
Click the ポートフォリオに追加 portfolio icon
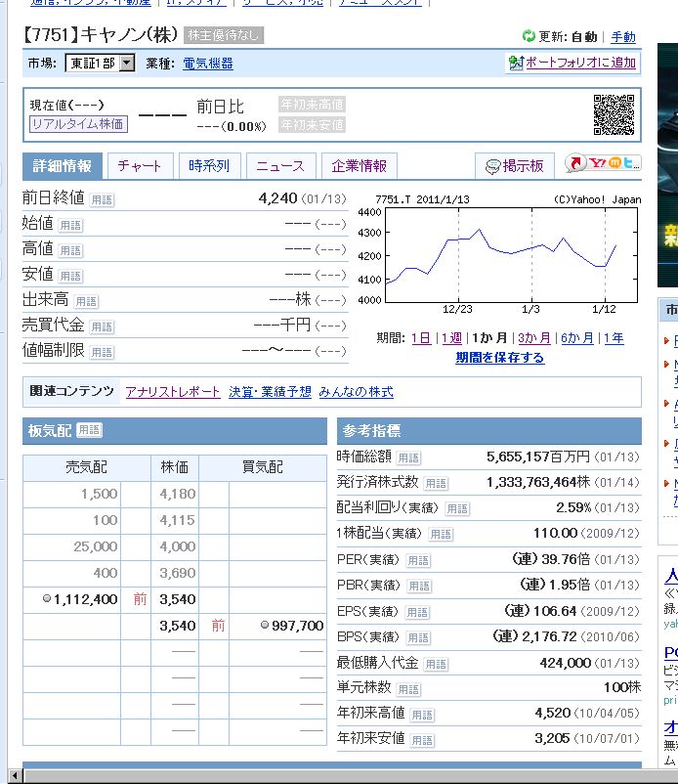(x=517, y=64)
